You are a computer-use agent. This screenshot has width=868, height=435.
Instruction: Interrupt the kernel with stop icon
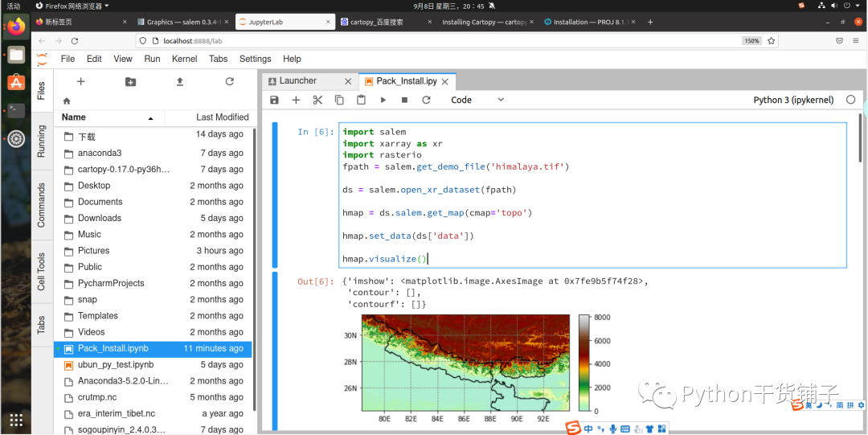point(404,101)
